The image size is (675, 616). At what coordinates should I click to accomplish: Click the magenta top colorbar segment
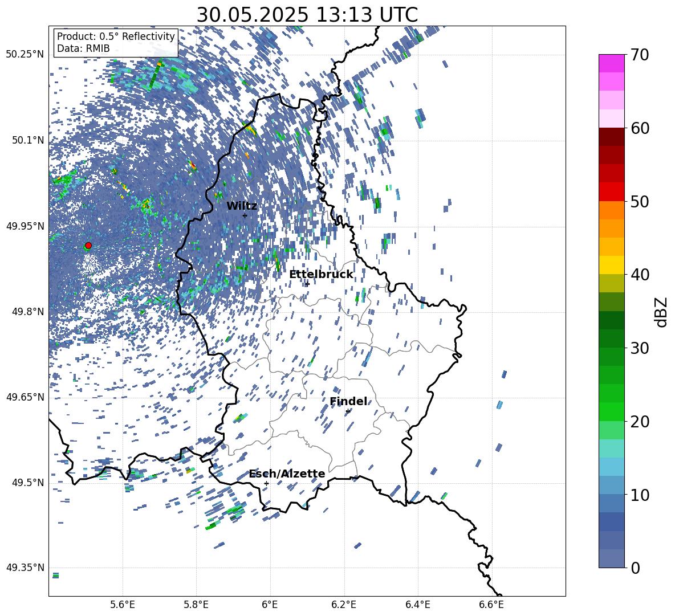611,63
